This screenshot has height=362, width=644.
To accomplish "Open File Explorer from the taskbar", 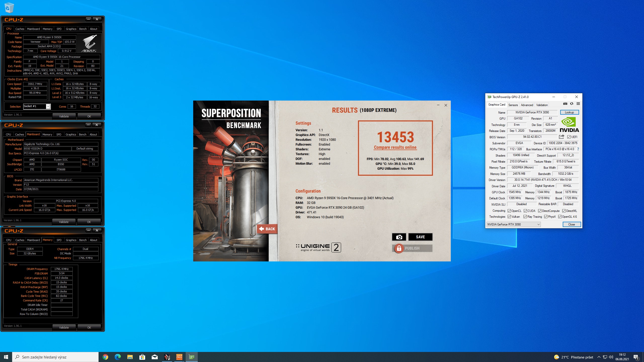I will pos(130,357).
